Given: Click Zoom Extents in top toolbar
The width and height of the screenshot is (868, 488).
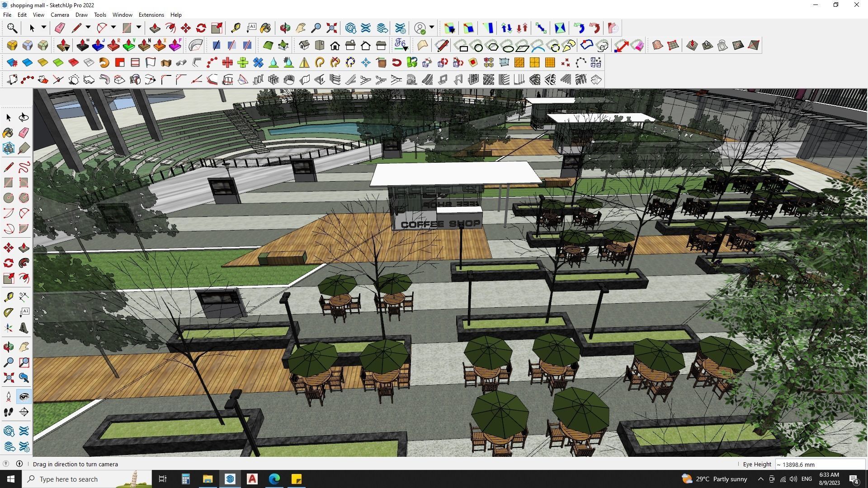Looking at the screenshot, I should (x=331, y=28).
